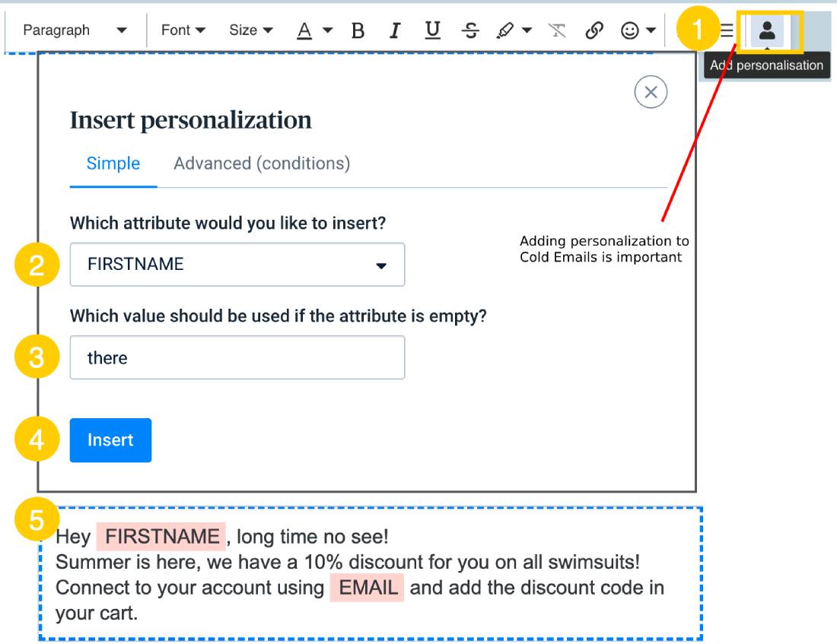Screen dimensions: 837x644
Task: Click the fallback value field containing 'there'
Action: (x=237, y=357)
